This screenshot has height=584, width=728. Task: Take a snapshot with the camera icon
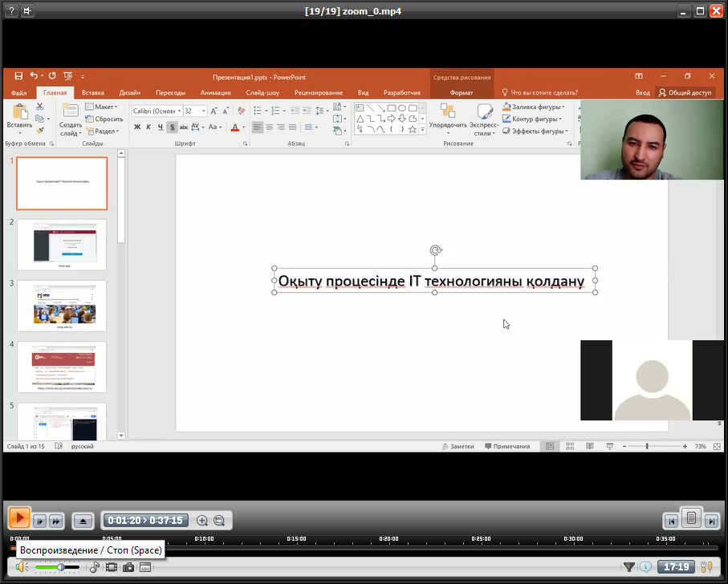[128, 567]
